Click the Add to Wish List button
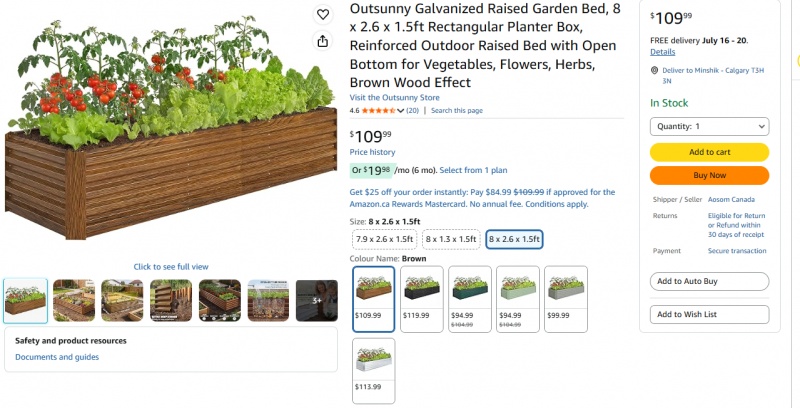This screenshot has width=800, height=408. click(709, 314)
